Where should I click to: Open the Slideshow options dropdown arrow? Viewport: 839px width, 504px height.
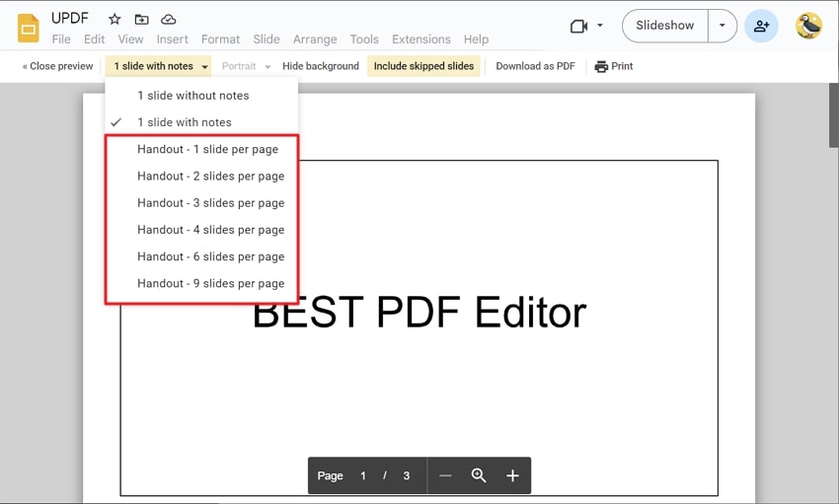tap(722, 26)
